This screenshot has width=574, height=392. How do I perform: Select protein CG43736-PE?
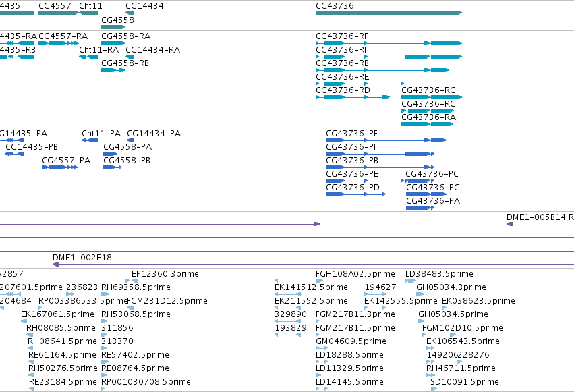coord(365,181)
